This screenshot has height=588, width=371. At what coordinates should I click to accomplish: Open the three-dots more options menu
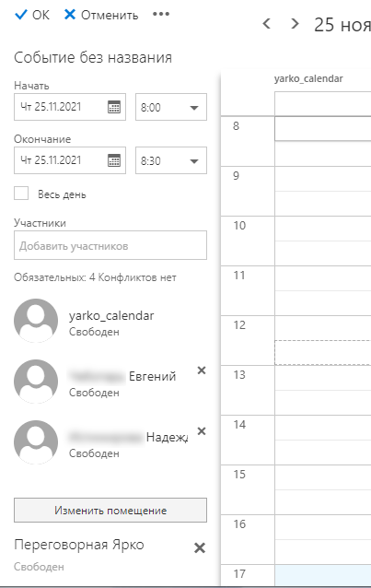click(161, 14)
